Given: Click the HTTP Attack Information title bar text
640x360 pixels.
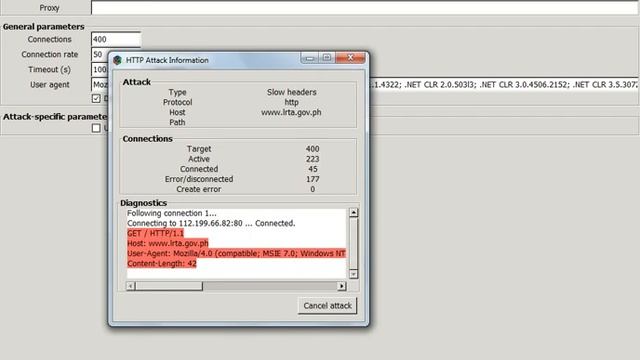Looking at the screenshot, I should point(167,60).
